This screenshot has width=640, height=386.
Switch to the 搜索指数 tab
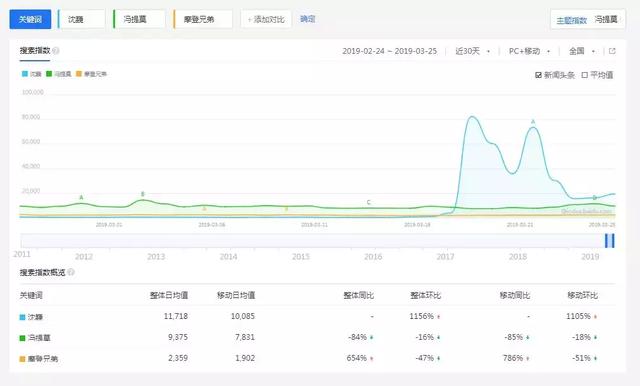point(35,51)
